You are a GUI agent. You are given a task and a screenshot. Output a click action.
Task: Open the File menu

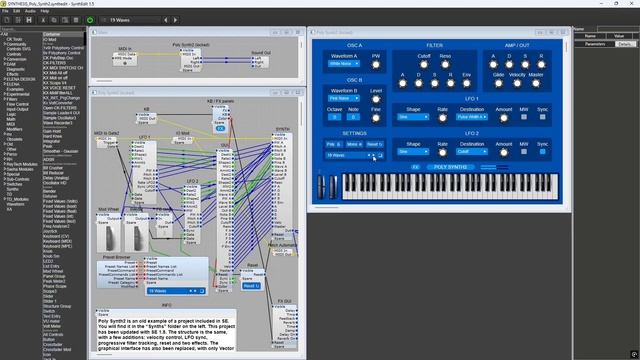(5, 11)
